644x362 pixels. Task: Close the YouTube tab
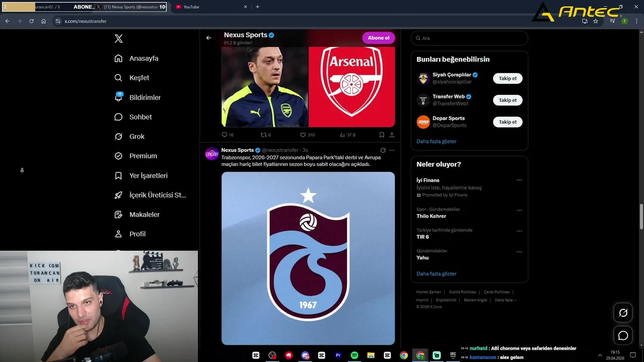point(246,7)
